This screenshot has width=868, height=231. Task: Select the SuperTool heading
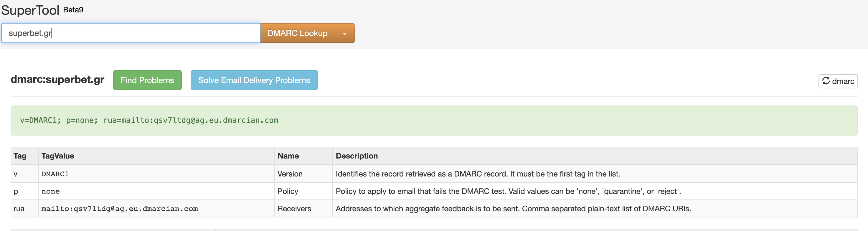30,10
